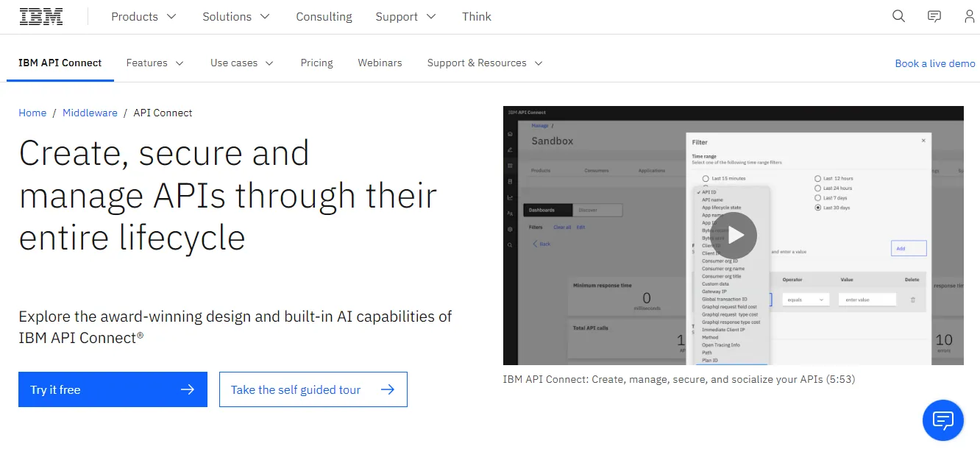Click the video caption below the thumbnail
This screenshot has height=452, width=980.
click(x=679, y=380)
